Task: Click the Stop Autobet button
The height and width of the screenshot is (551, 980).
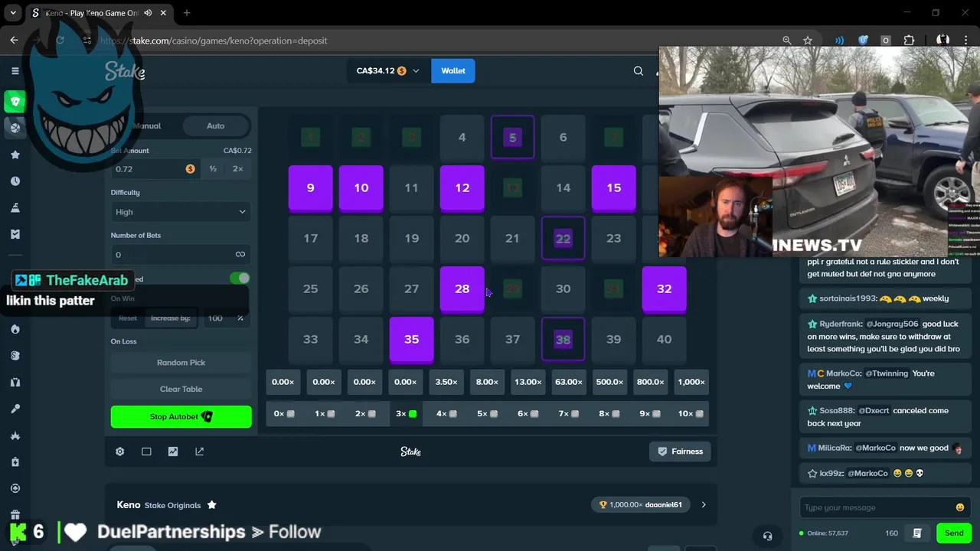Action: [181, 416]
